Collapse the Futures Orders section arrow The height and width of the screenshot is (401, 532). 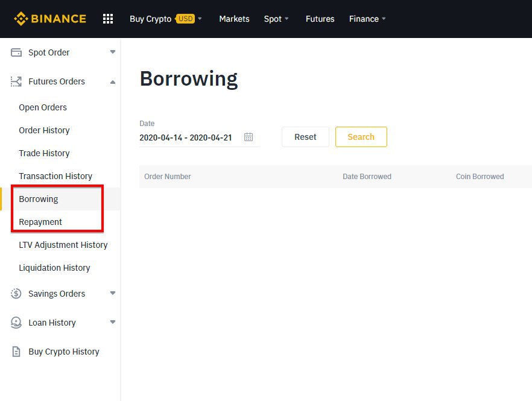[x=113, y=82]
